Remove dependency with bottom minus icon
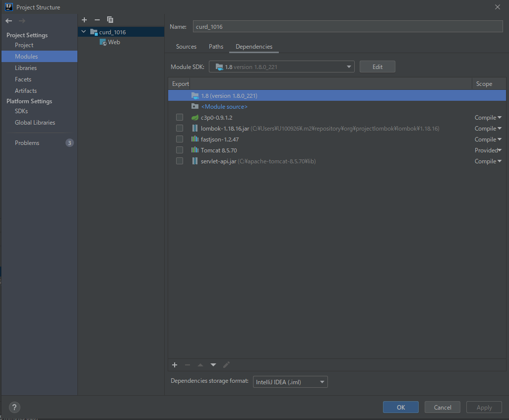Viewport: 509px width, 420px height. (188, 365)
